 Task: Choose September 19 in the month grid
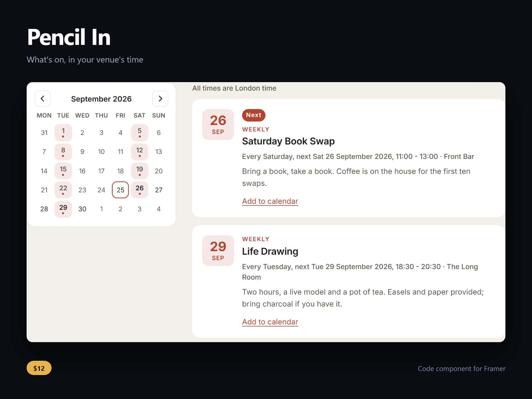[x=140, y=171]
